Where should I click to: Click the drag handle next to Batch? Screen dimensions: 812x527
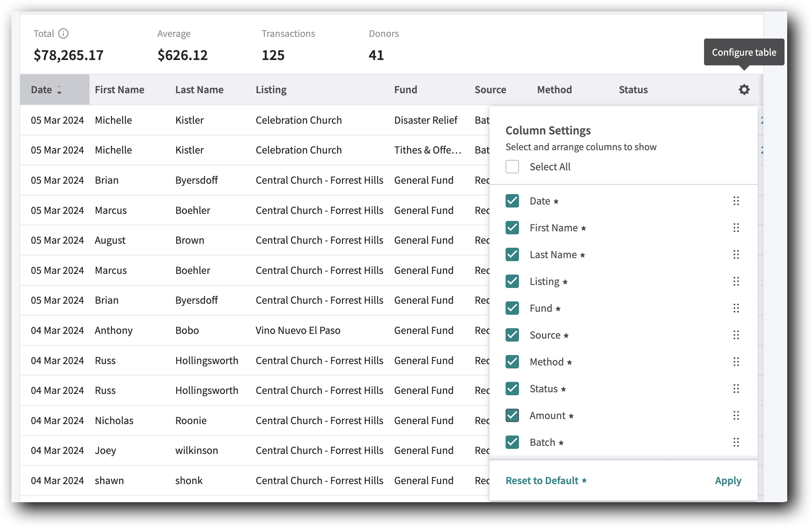(x=736, y=442)
